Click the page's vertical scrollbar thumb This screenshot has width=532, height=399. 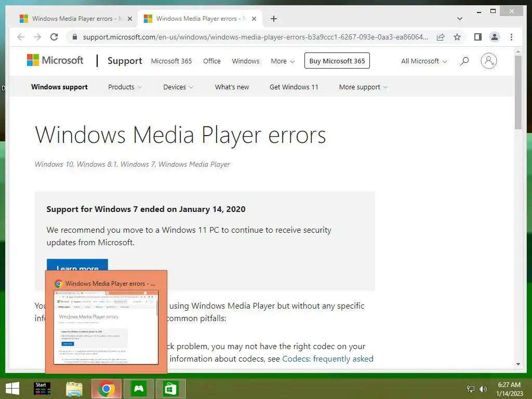click(x=518, y=92)
